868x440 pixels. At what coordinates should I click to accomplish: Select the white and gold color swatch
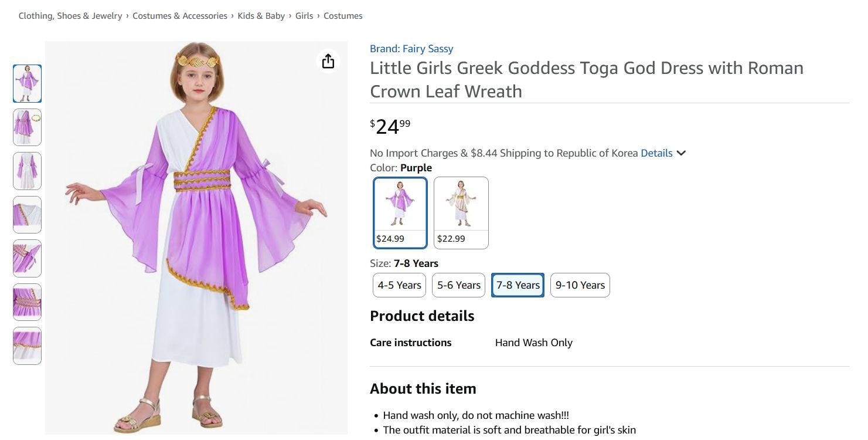pos(461,212)
